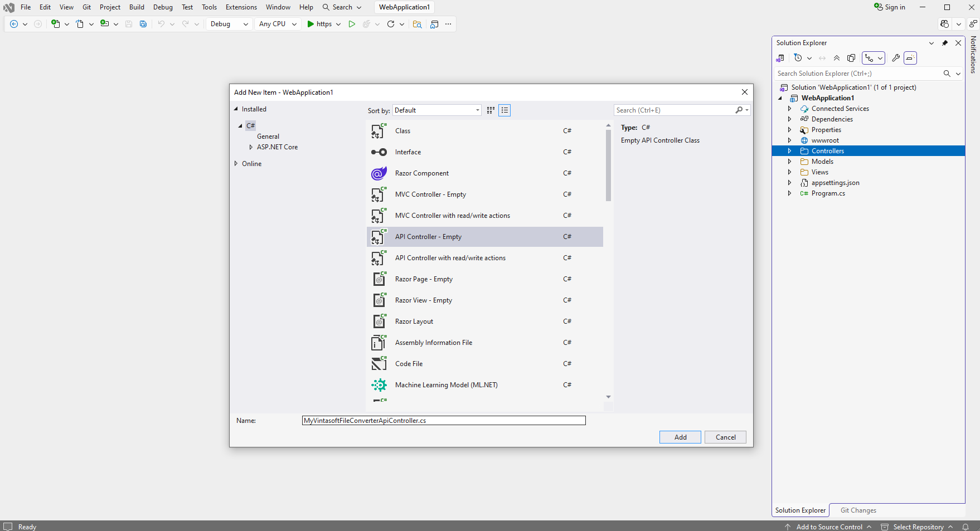This screenshot has height=531, width=980.
Task: Click the Live Share icon in the toolbar
Action: pos(944,24)
